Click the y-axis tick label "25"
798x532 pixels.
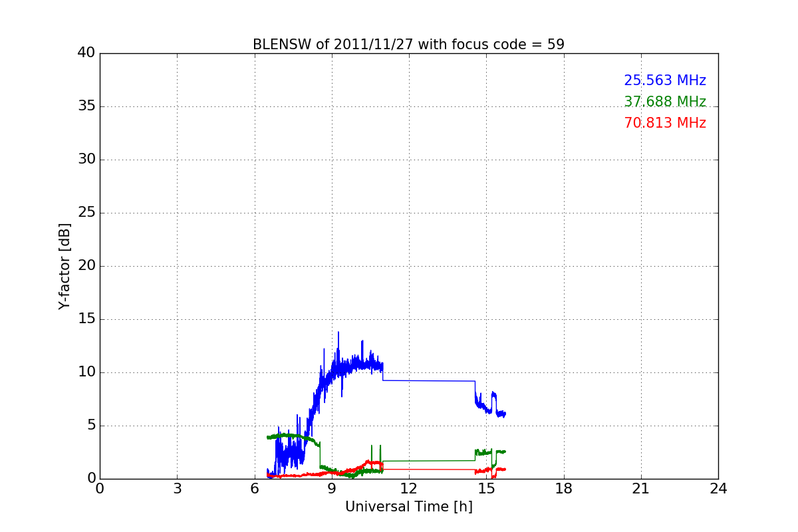86,213
